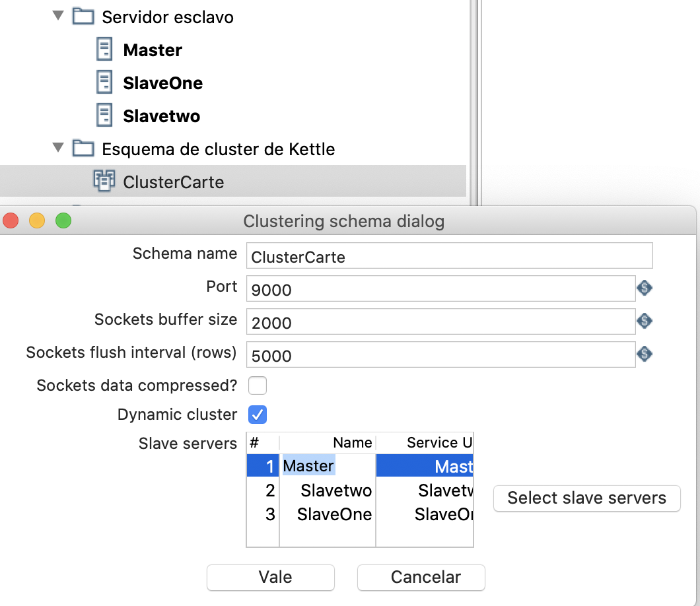The image size is (700, 606).
Task: Collapse the Servidor esclavo tree branch
Action: pyautogui.click(x=58, y=17)
